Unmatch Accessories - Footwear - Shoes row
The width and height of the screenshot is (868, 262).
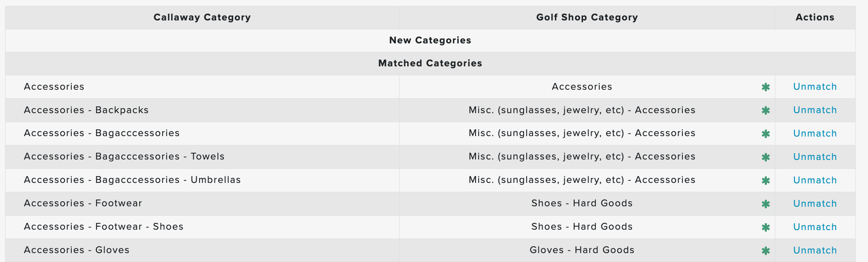[815, 227]
